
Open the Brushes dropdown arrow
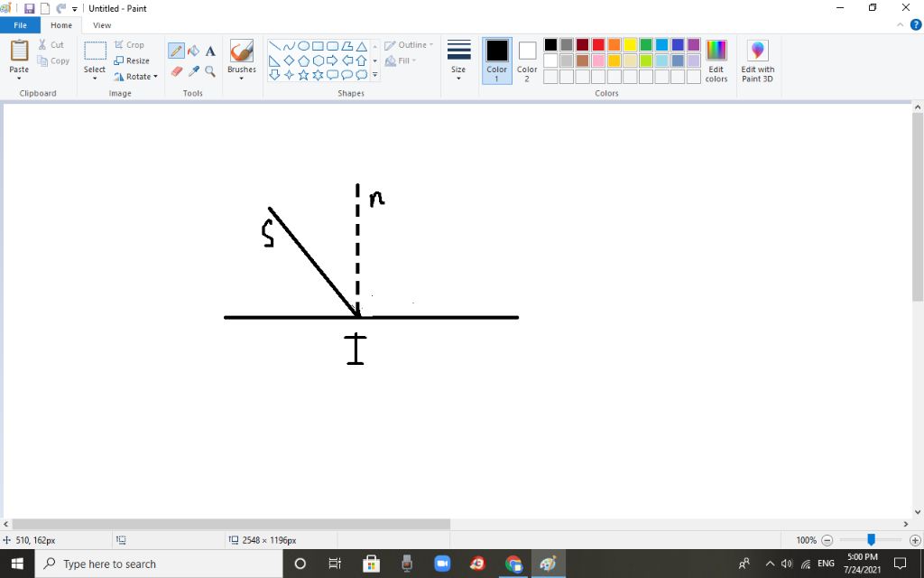242,79
